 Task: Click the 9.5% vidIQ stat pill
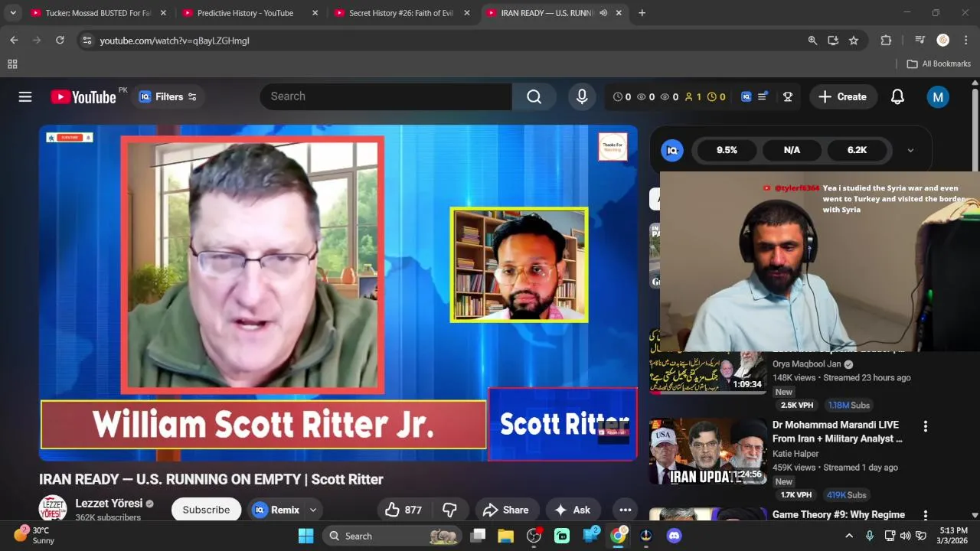(x=727, y=150)
